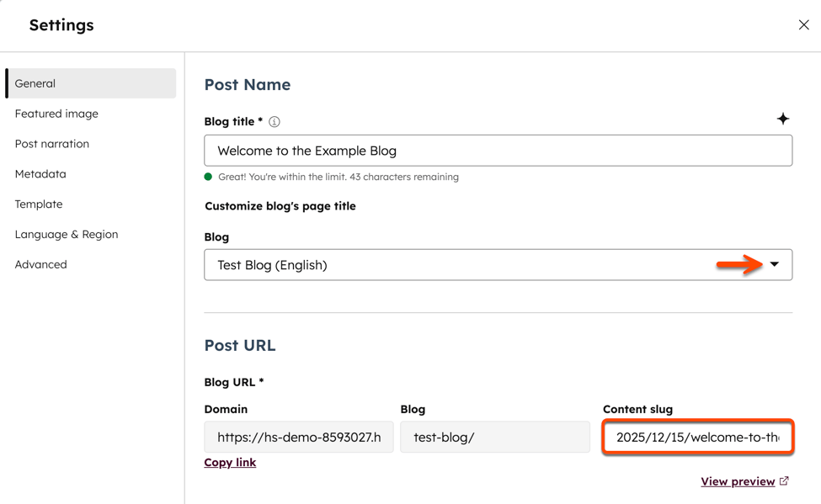The width and height of the screenshot is (821, 504).
Task: Go to Post narration settings
Action: tap(52, 144)
